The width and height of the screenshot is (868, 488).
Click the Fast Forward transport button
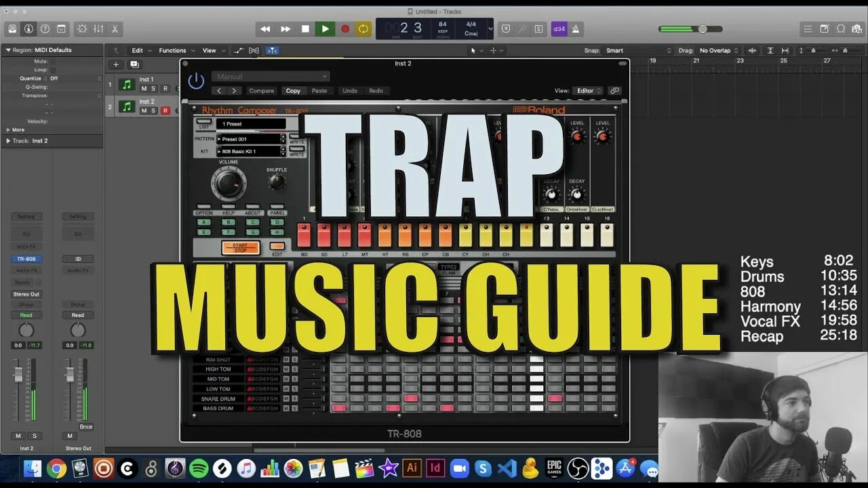click(285, 28)
